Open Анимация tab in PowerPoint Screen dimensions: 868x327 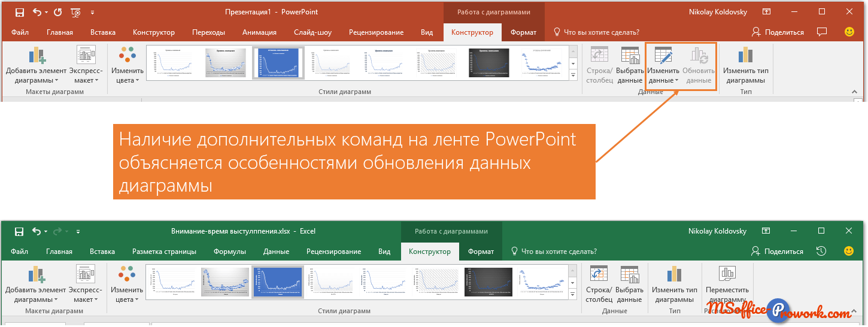coord(259,32)
